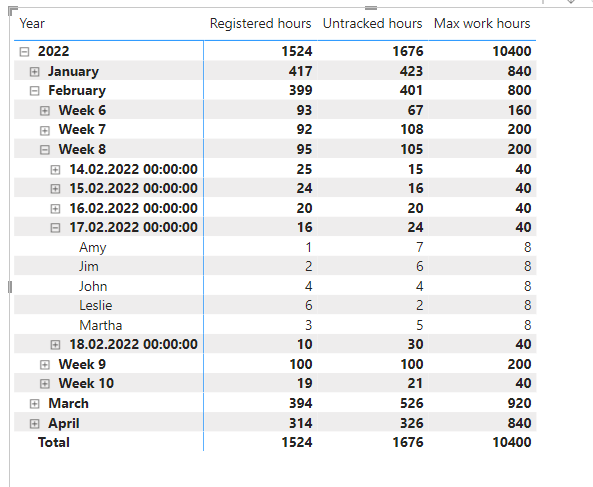This screenshot has height=487, width=593.
Task: Click the January label
Action: [73, 71]
